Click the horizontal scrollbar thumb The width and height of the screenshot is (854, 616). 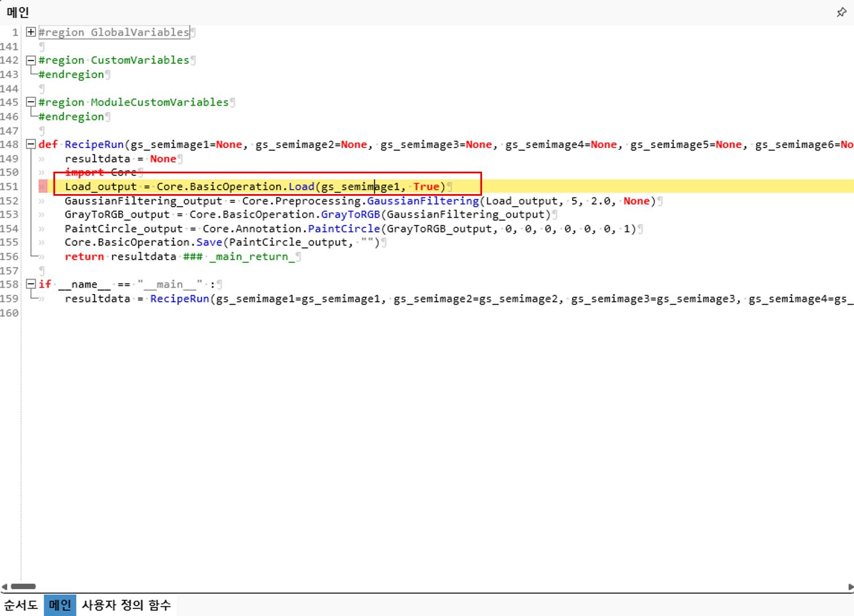[x=24, y=587]
